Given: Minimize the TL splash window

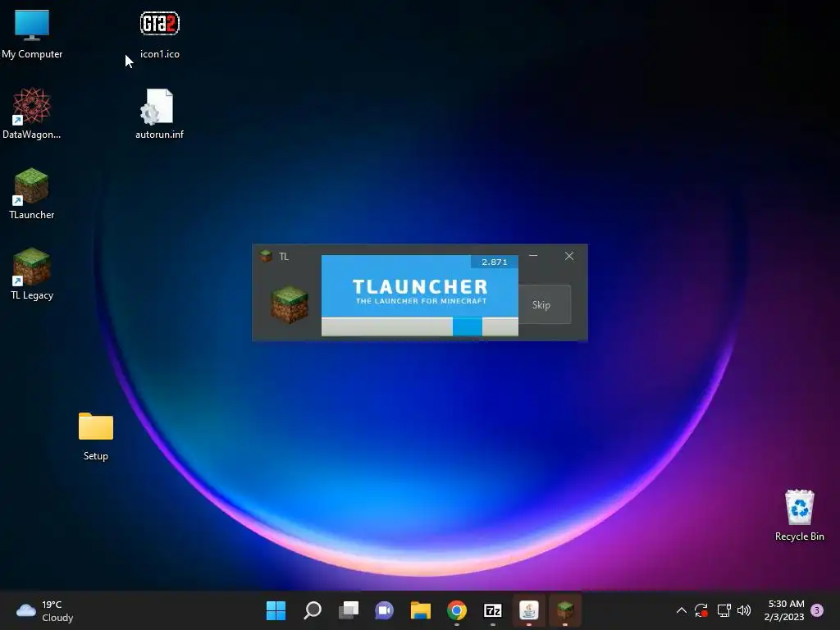Looking at the screenshot, I should [533, 256].
